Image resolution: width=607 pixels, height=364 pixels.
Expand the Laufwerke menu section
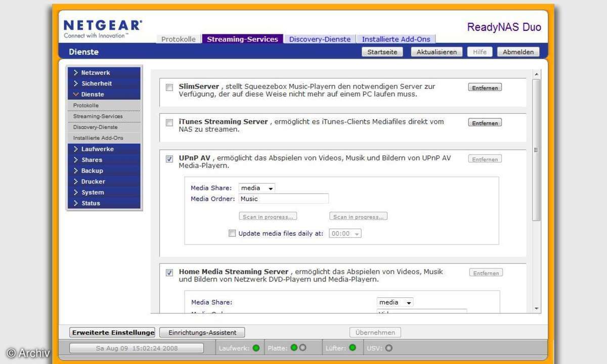(104, 149)
